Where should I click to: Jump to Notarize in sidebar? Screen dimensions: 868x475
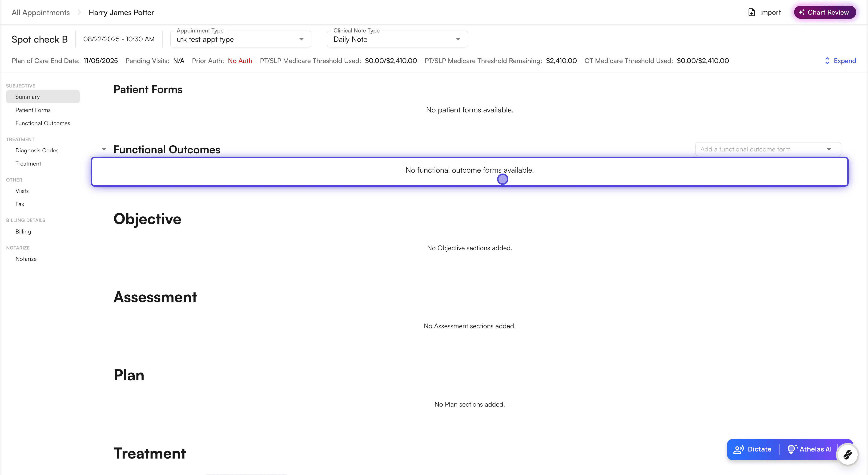(26, 259)
